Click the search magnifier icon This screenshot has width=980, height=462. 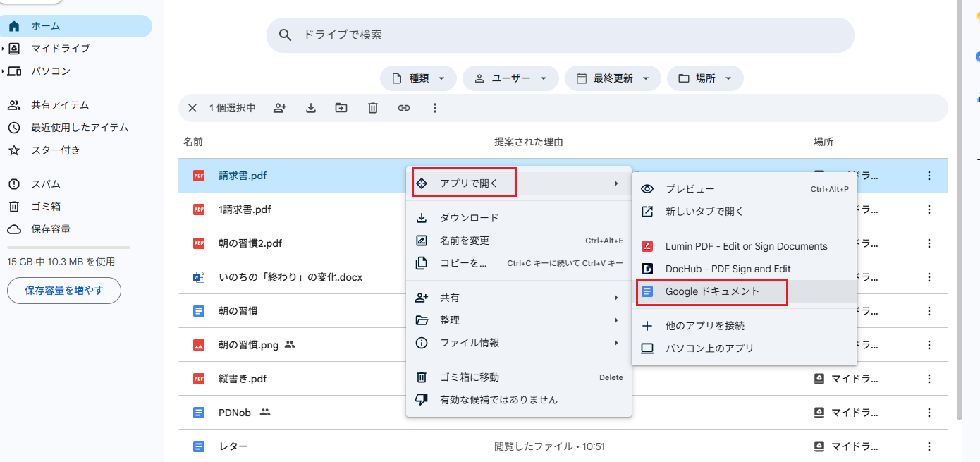pos(285,35)
